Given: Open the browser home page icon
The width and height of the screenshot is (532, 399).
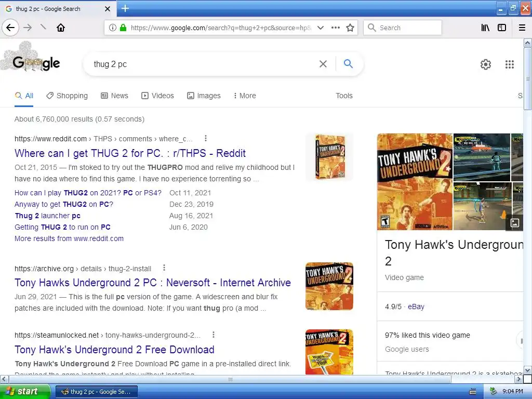Looking at the screenshot, I should pyautogui.click(x=61, y=28).
